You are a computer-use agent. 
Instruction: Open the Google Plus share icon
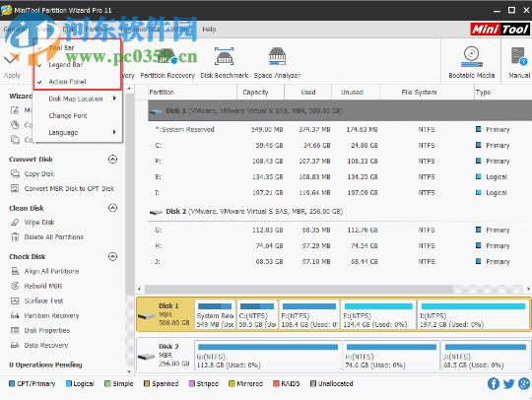coord(524,383)
